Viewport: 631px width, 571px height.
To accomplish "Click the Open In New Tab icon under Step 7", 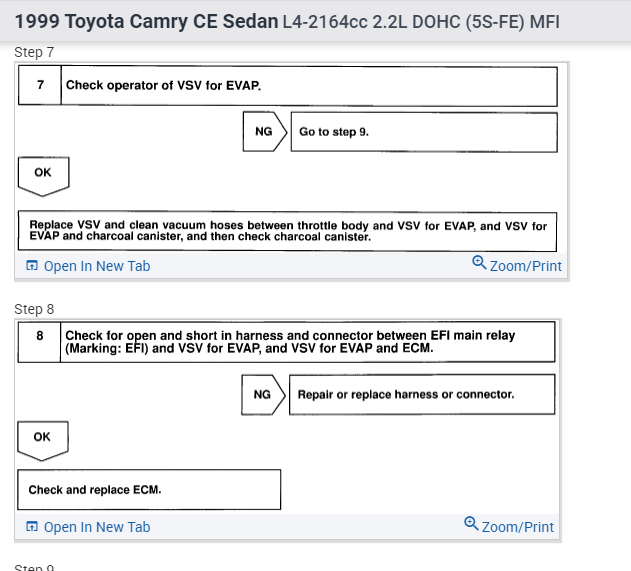I will coord(32,266).
